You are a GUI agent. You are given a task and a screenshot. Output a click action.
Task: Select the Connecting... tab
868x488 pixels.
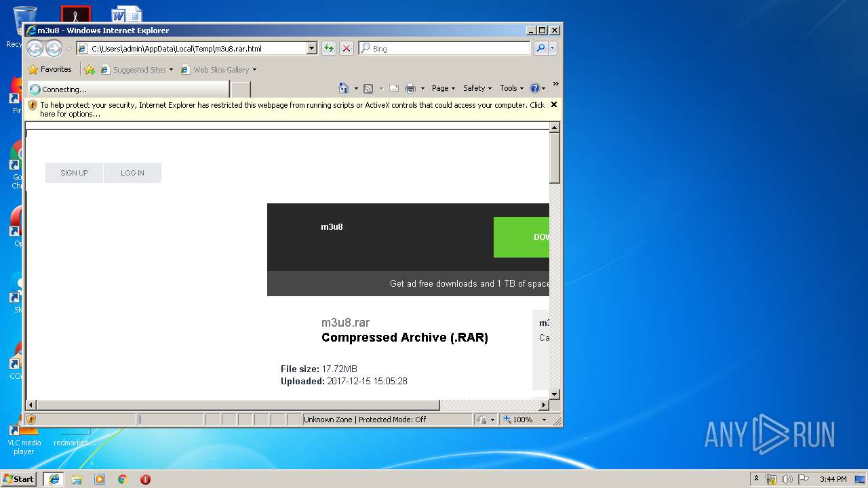click(127, 89)
